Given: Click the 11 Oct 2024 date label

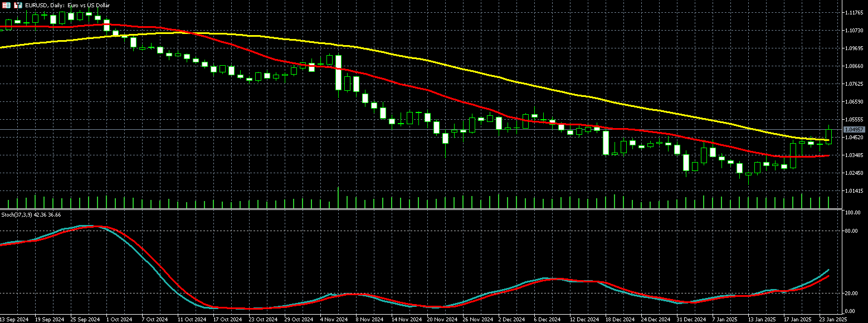Looking at the screenshot, I should point(192,320).
